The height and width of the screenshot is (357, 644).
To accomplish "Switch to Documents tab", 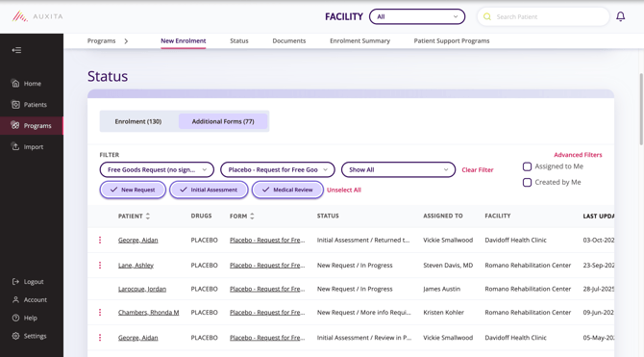I will [x=289, y=40].
